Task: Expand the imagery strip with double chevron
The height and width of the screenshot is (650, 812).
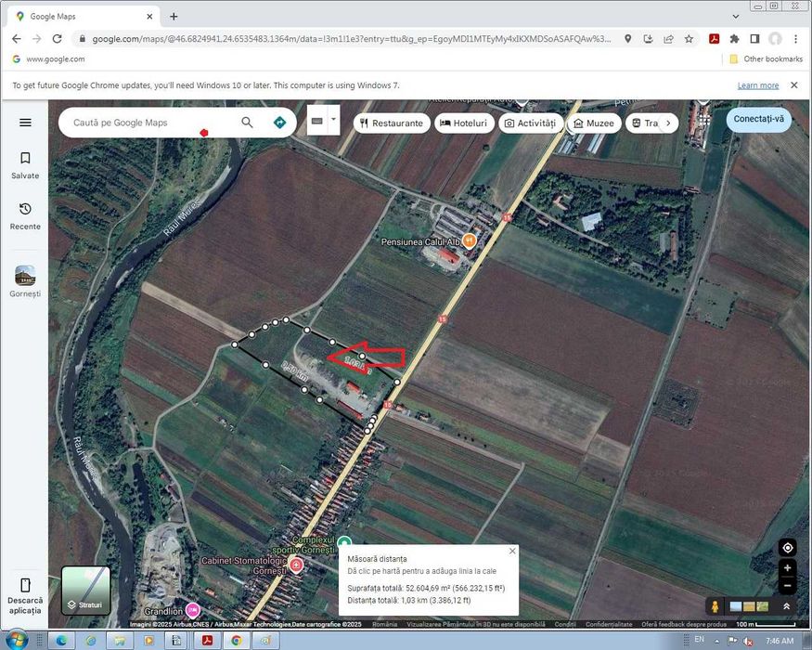Action: (x=787, y=606)
